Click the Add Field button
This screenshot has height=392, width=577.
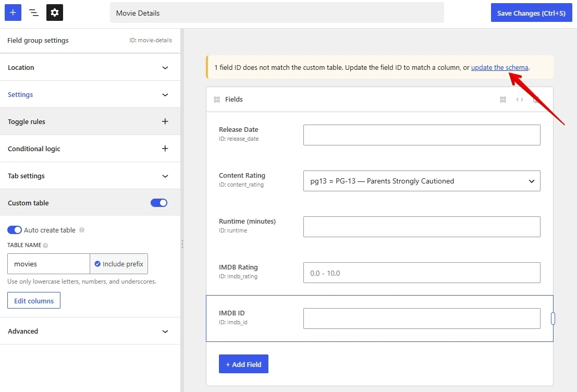point(243,364)
